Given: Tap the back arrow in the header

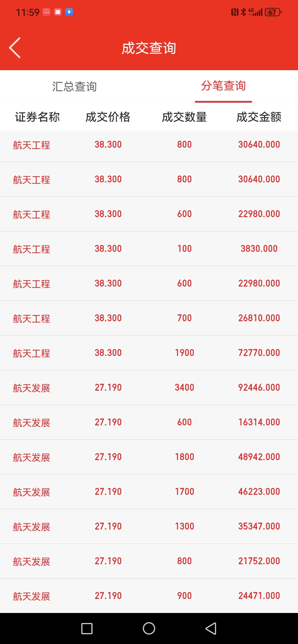Looking at the screenshot, I should (15, 48).
